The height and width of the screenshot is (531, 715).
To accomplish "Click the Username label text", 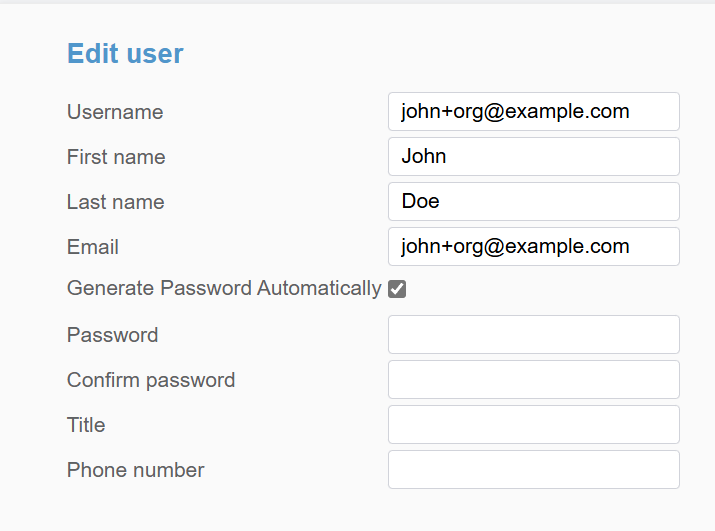I will 115,112.
